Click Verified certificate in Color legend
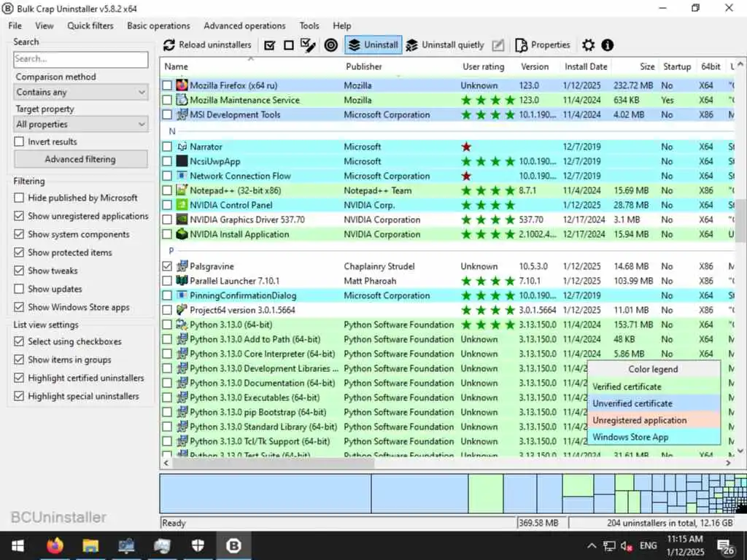 tap(654, 386)
